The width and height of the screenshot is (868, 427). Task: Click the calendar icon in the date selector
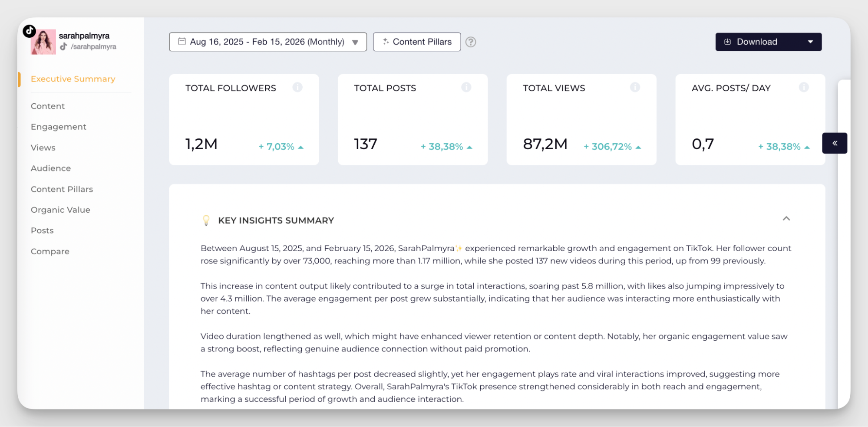click(182, 41)
